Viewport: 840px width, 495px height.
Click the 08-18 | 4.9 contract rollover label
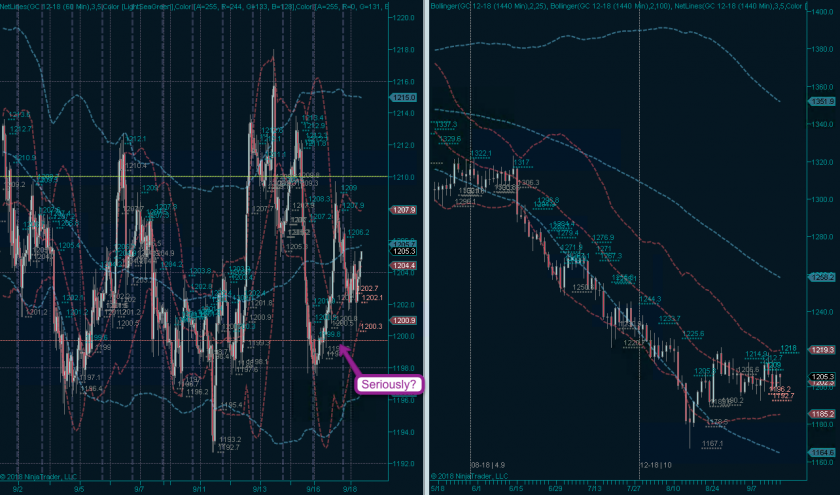point(488,465)
